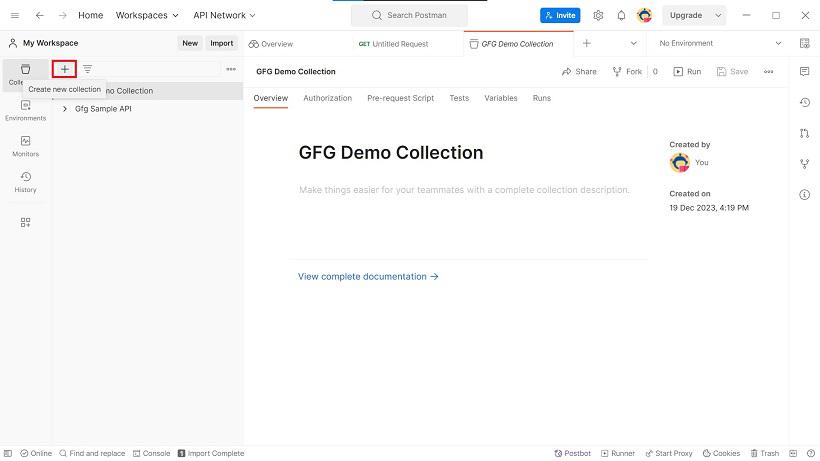Open Find and replace
Image resolution: width=820 pixels, height=461 pixels.
pyautogui.click(x=92, y=453)
